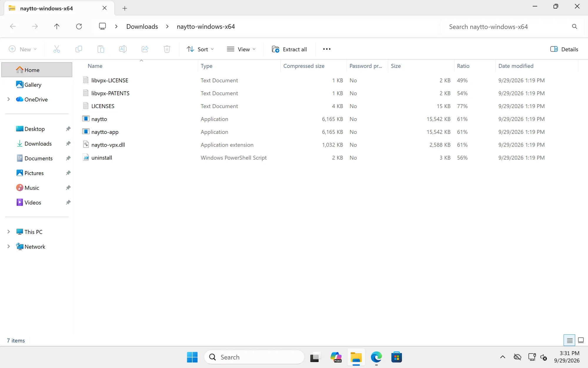This screenshot has height=368, width=588.
Task: Switch to details list view icon
Action: point(569,340)
